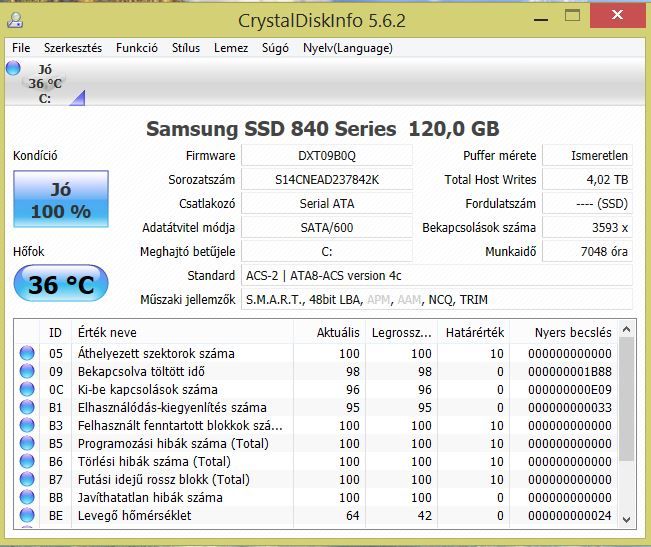Open the Lemez menu

pyautogui.click(x=231, y=48)
